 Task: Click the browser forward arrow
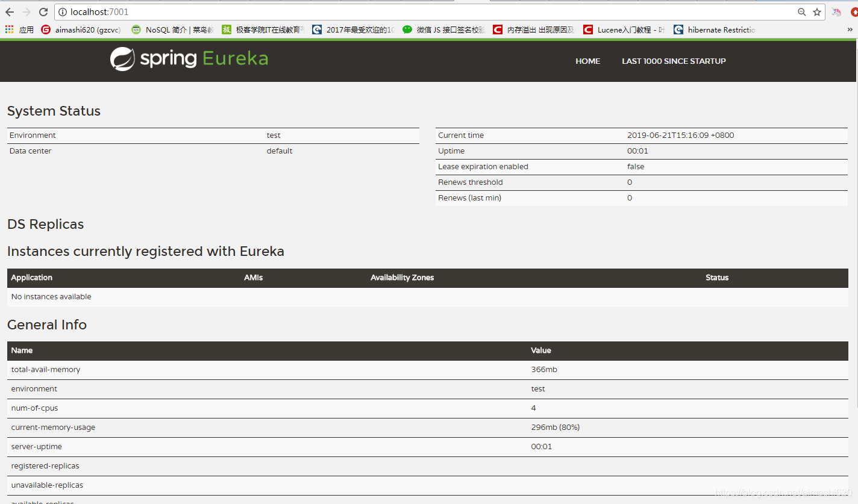tap(27, 12)
